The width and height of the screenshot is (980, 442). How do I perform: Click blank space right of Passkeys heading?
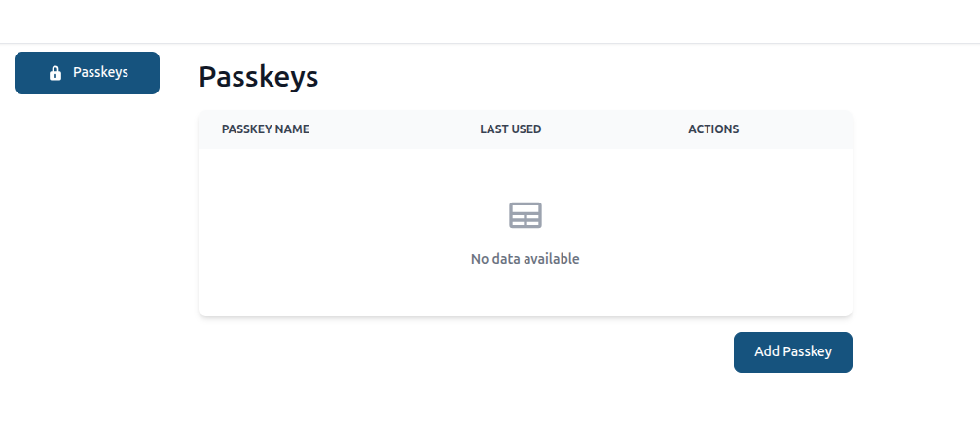pyautogui.click(x=584, y=77)
